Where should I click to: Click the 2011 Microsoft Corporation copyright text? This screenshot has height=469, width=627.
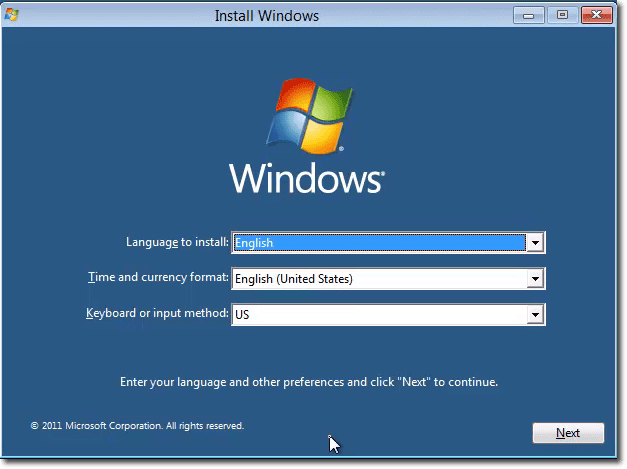pyautogui.click(x=137, y=426)
